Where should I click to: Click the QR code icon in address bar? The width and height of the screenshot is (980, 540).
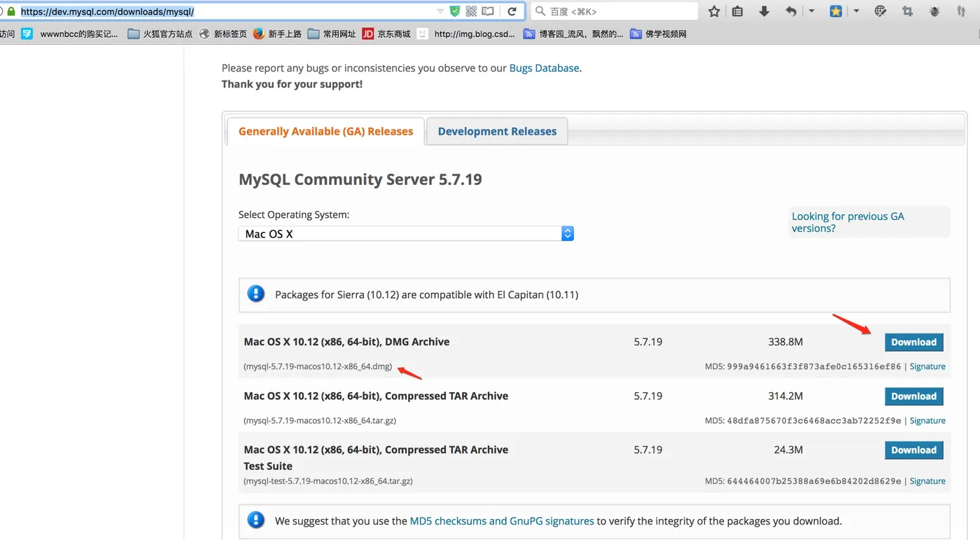(x=471, y=11)
